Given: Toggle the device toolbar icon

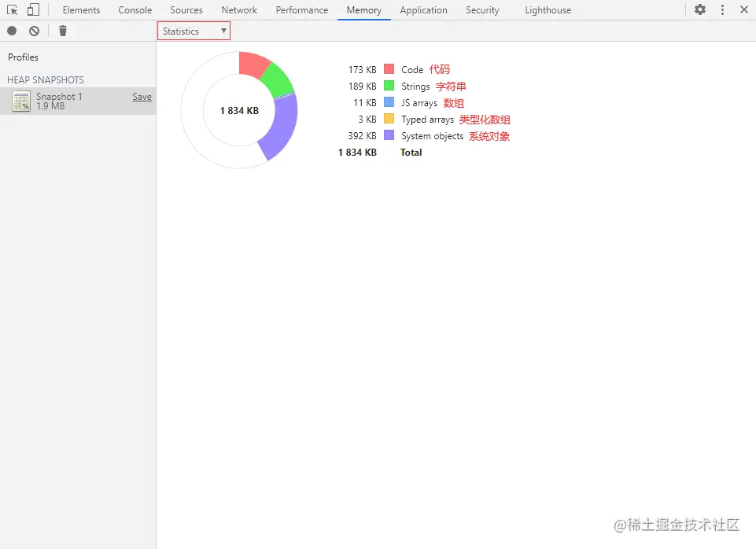Looking at the screenshot, I should click(x=33, y=9).
